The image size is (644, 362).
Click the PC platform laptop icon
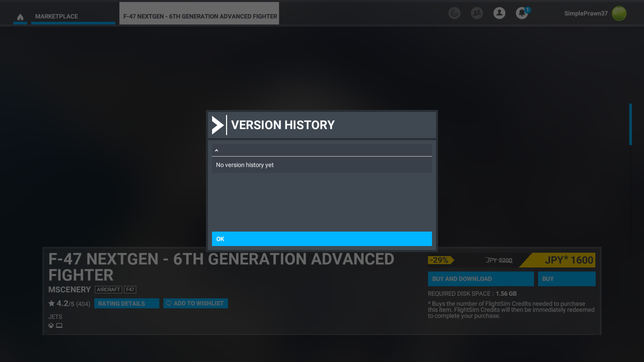[x=59, y=325]
